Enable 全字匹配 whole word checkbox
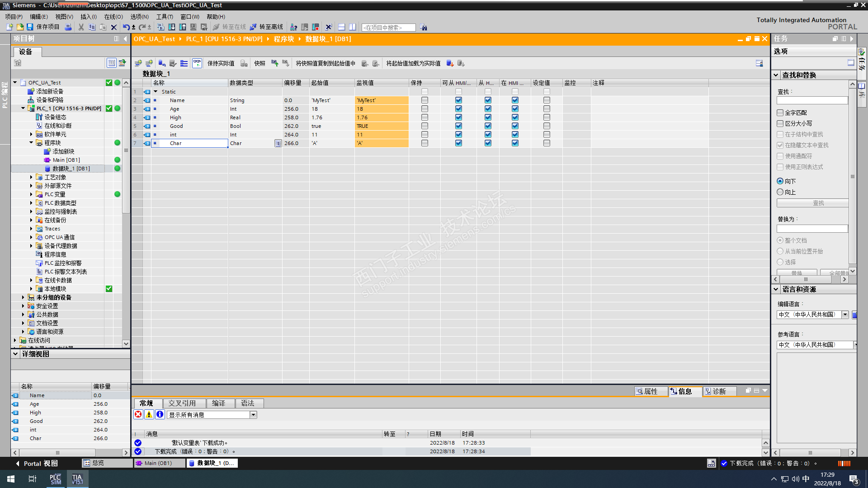Screen dimensions: 868x488 click(780, 113)
